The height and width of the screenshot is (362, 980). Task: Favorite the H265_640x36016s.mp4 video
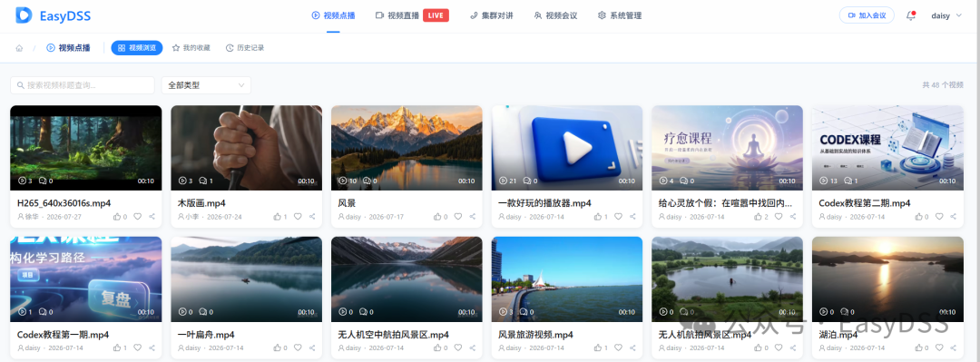tap(138, 216)
